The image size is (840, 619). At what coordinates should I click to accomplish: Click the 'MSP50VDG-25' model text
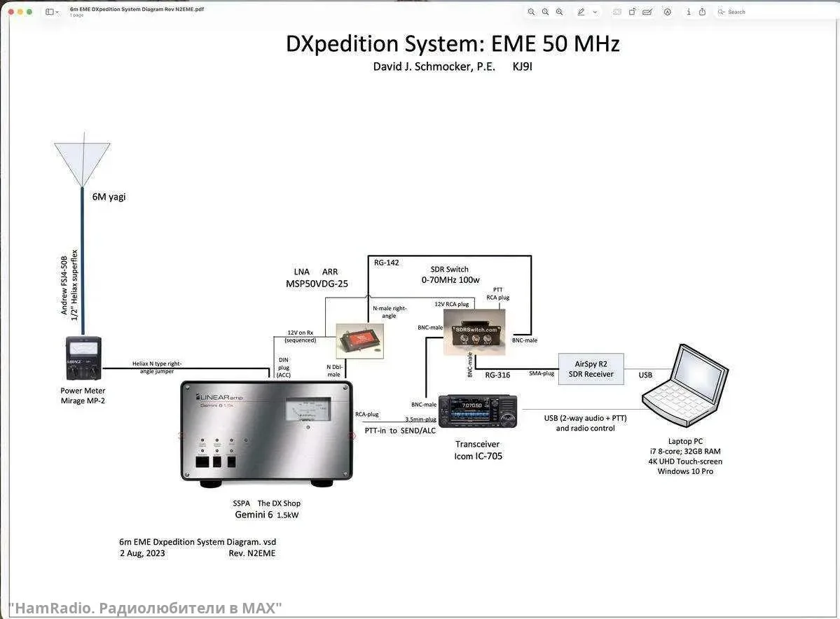tap(317, 284)
